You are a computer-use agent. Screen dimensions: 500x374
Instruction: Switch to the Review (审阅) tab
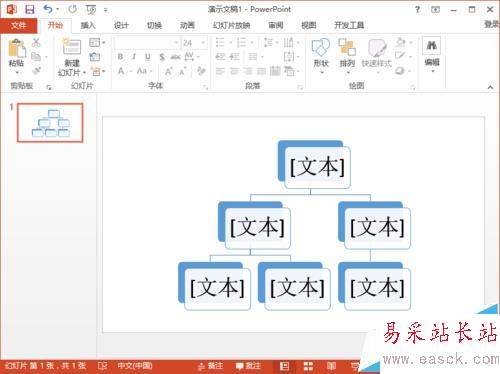(276, 25)
